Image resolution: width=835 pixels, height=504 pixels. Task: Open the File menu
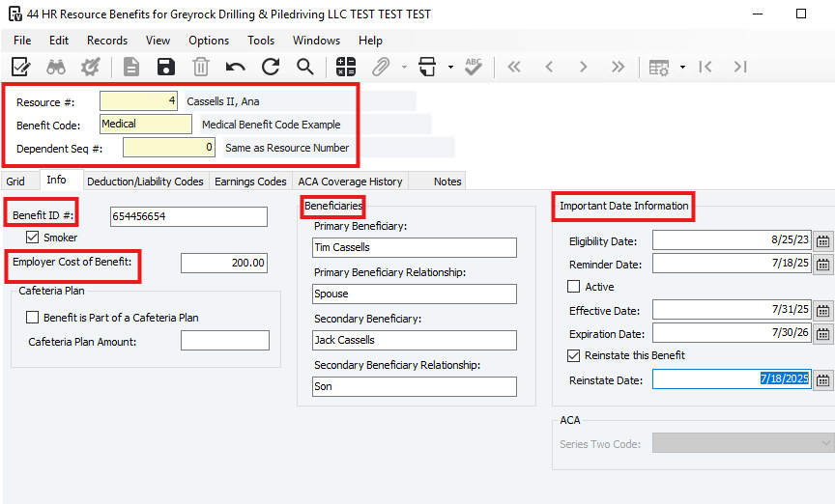22,41
